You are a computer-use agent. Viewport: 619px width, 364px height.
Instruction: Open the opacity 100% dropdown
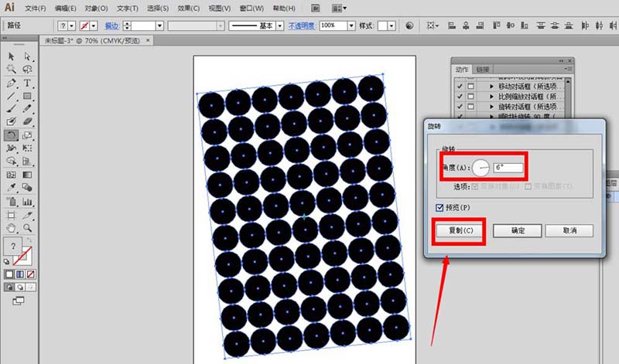pos(352,26)
